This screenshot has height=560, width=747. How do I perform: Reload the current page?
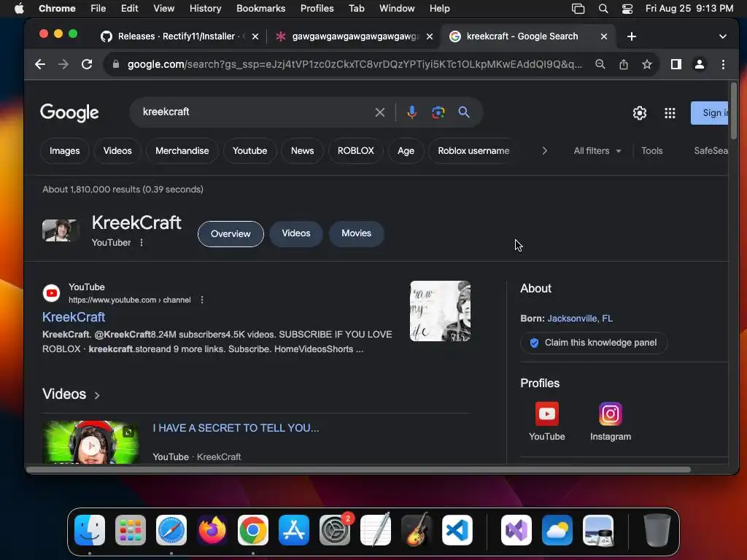87,64
